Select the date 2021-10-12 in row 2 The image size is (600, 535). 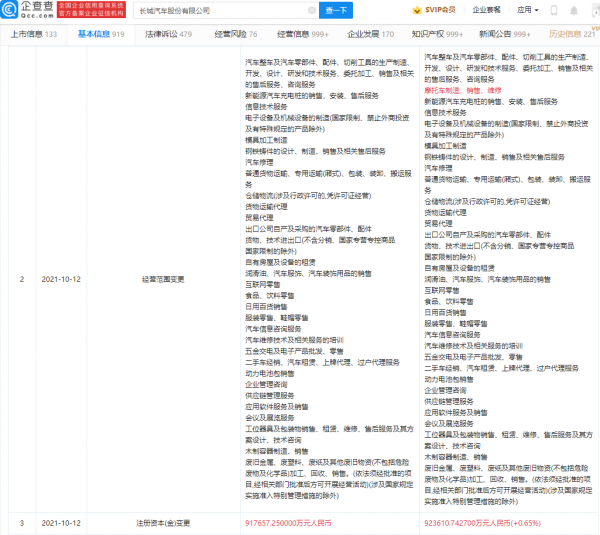click(61, 279)
